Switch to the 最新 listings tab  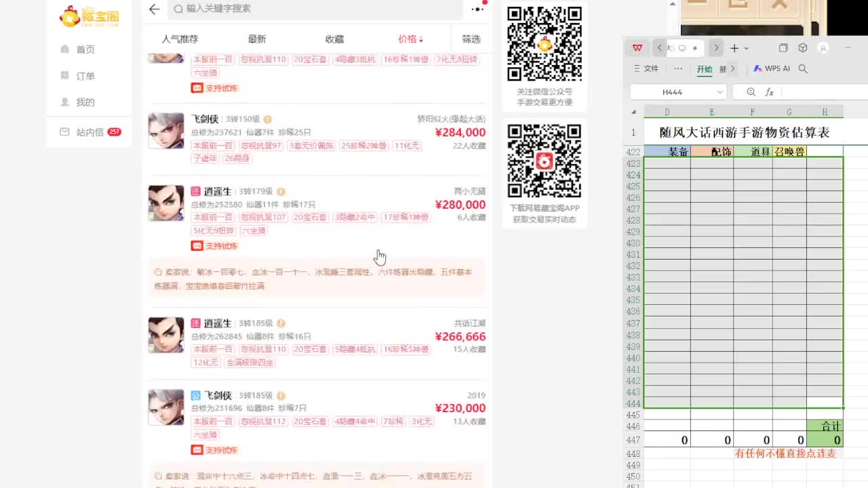tap(256, 39)
